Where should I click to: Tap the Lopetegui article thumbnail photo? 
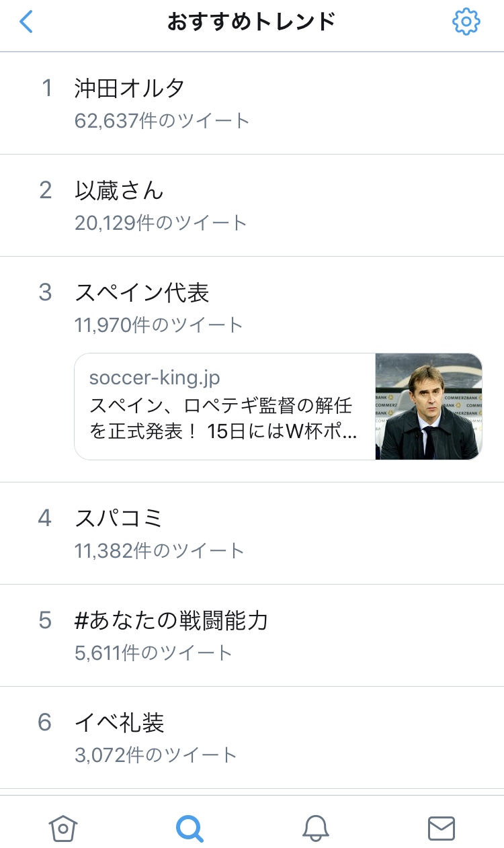(429, 407)
